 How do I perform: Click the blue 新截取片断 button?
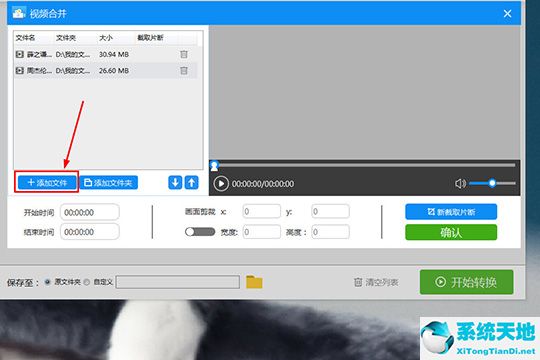451,212
